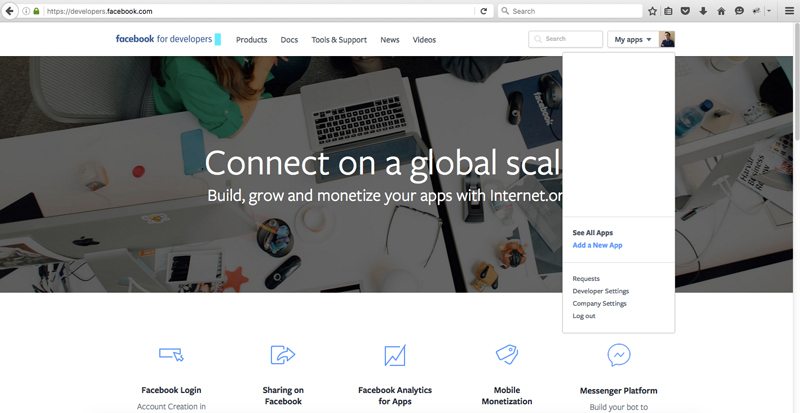Open the browser home icon
Screen dimensions: 800x413
721,11
